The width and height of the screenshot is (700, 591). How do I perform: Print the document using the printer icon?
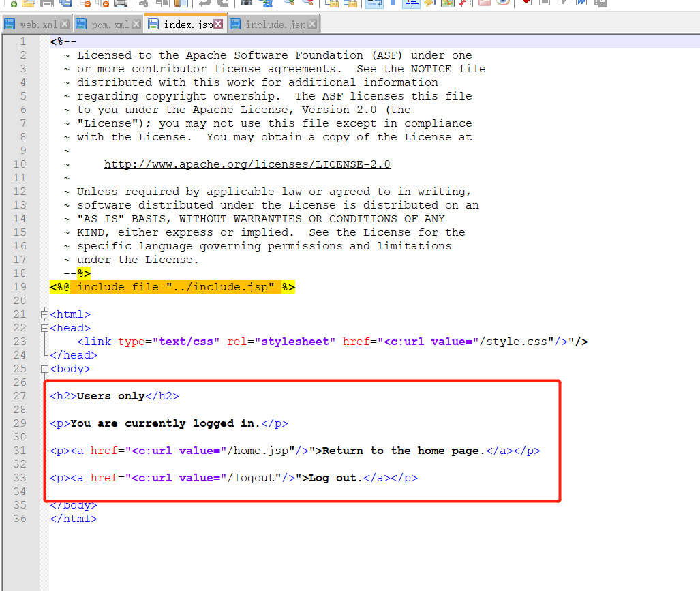coord(121,3)
